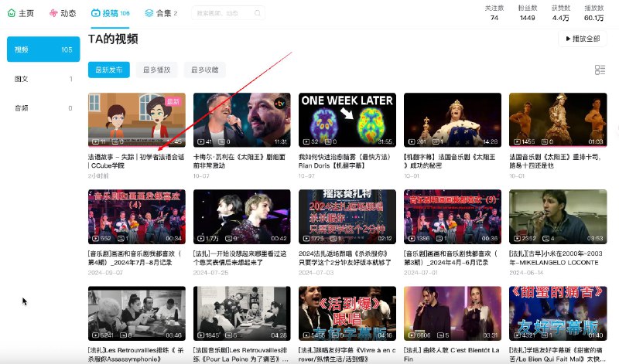The image size is (619, 364).
Task: Click play-count icon on 1455 plays video
Action: [x=517, y=141]
